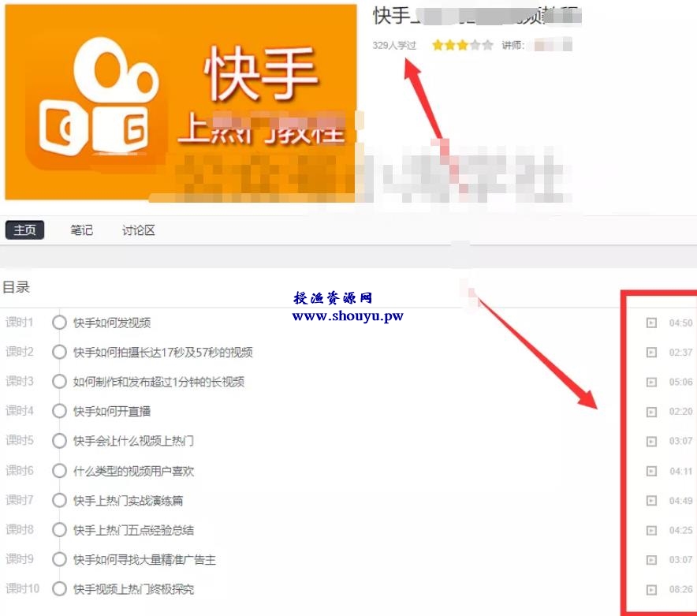Screen dimensions: 697x616
Task: Click play icon beside duration 04:11
Action: pos(651,471)
